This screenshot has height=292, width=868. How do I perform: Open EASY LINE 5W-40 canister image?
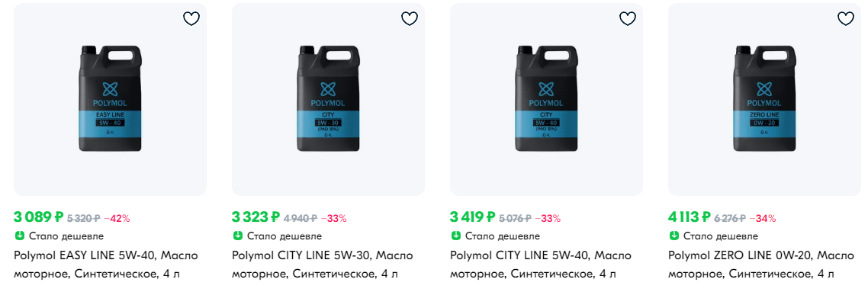coord(110,99)
